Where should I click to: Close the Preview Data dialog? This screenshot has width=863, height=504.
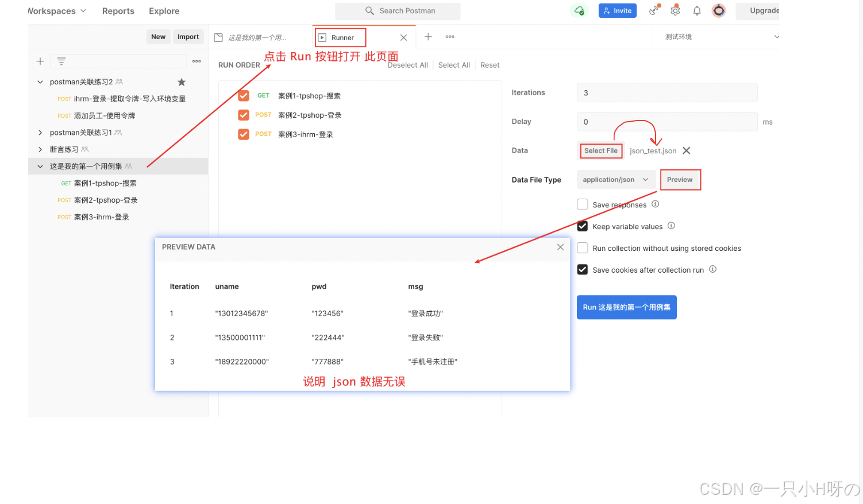point(560,247)
